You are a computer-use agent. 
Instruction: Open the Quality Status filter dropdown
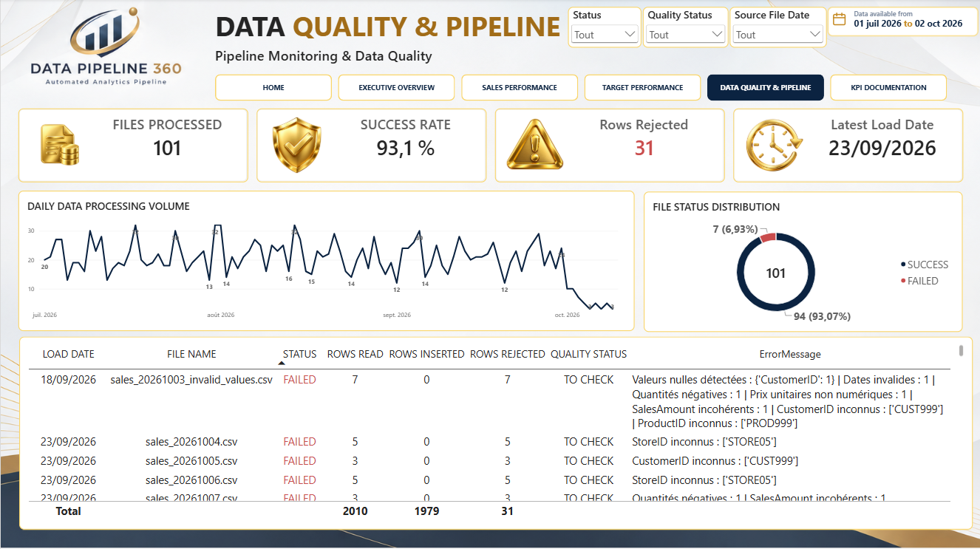pos(686,35)
